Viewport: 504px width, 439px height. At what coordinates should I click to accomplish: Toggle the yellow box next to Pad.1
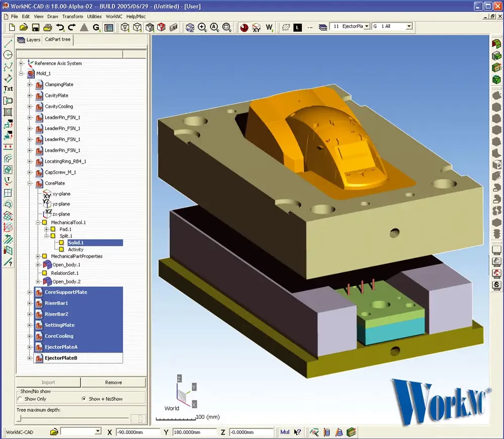53,229
